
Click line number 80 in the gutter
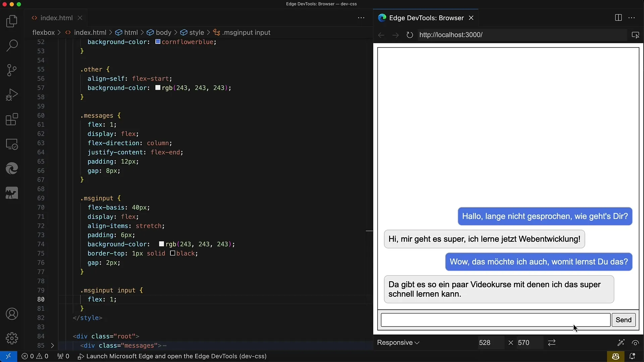tap(41, 299)
